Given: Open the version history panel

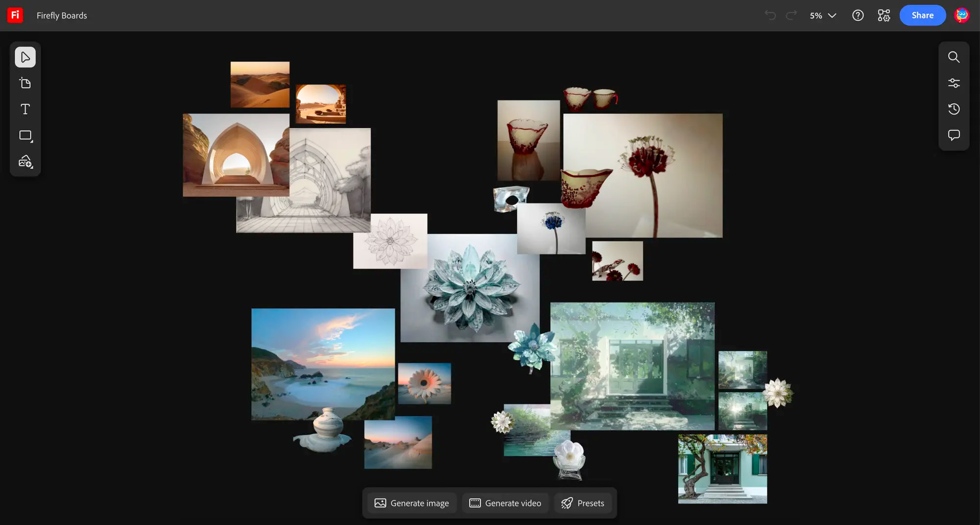Looking at the screenshot, I should (x=954, y=109).
